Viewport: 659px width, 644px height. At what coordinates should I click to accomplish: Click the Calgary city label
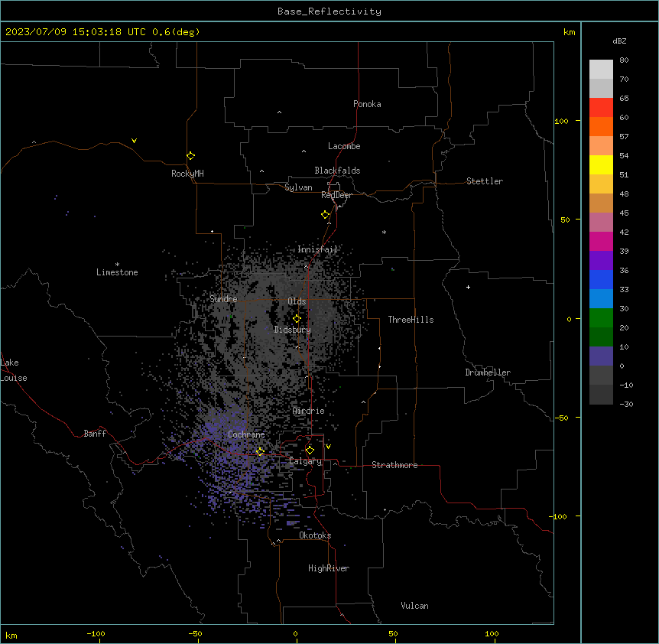306,461
